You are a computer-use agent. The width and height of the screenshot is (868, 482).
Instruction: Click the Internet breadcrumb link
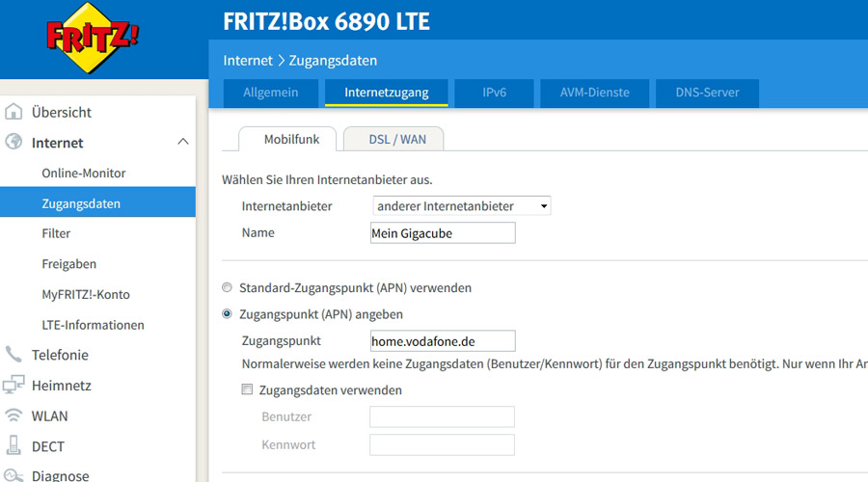(x=248, y=61)
